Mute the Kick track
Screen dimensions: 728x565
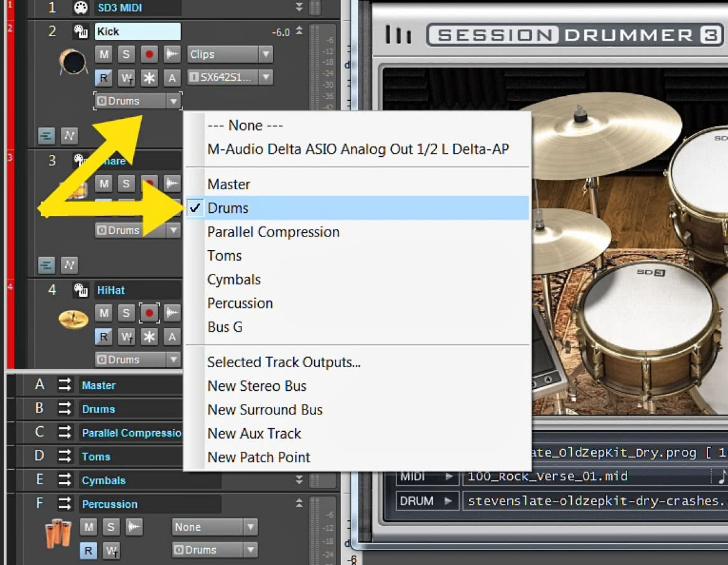pos(103,54)
